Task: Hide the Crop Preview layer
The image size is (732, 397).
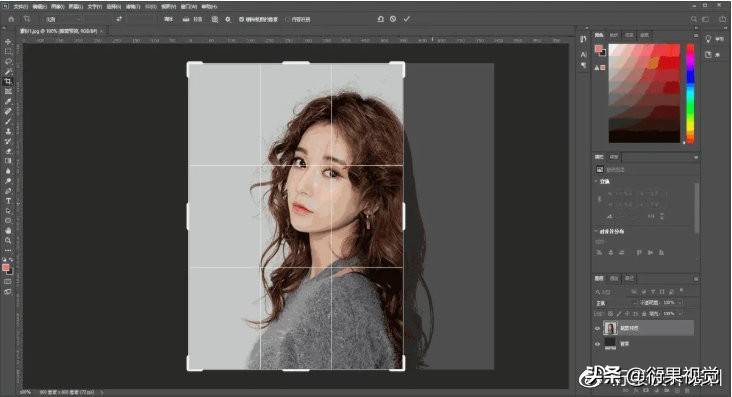Action: coord(597,328)
